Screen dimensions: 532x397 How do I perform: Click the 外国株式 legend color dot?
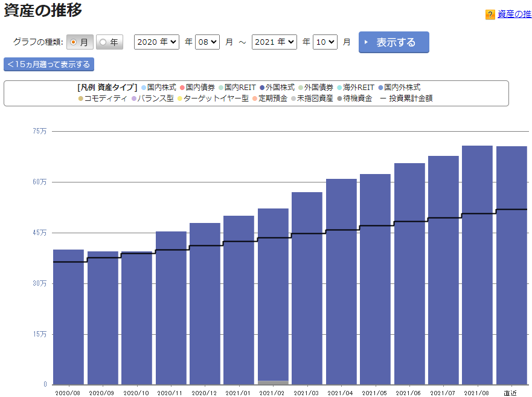click(x=262, y=88)
